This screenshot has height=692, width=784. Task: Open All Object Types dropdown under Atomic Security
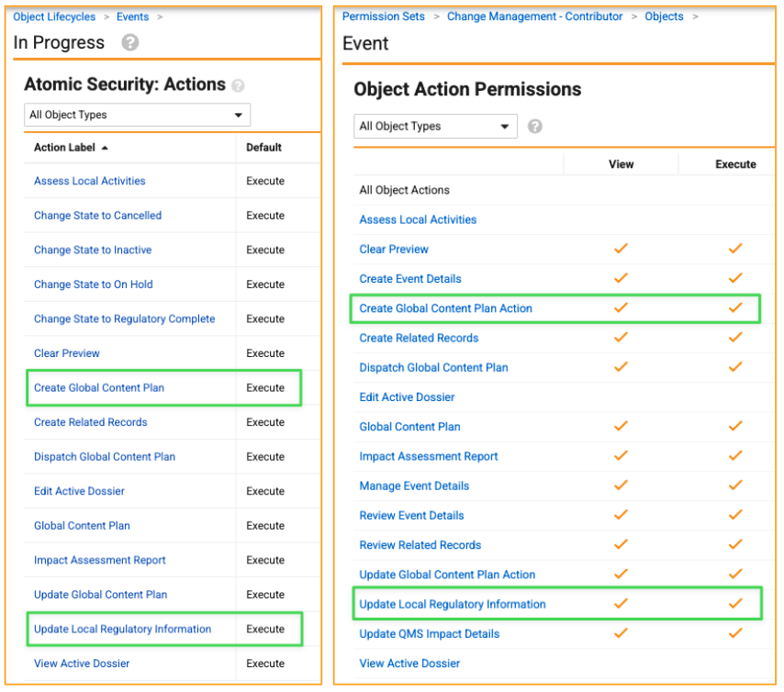(137, 115)
